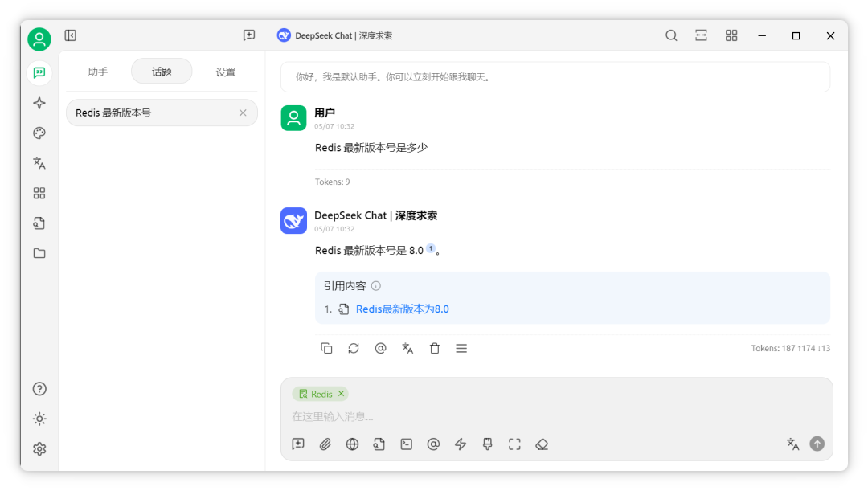Select knowledge base from input toolbar
The image size is (868, 491).
click(379, 444)
